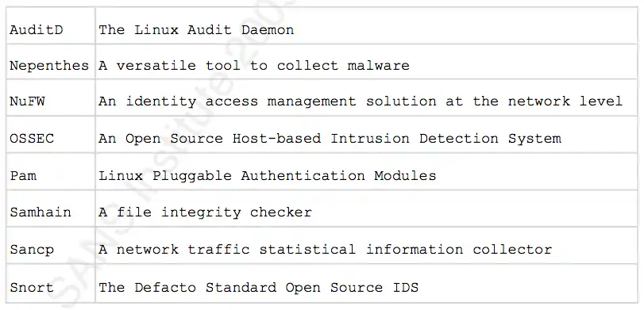Select 'Linux Pluggable Authentication Modules' text
This screenshot has height=310, width=644.
[x=267, y=175]
